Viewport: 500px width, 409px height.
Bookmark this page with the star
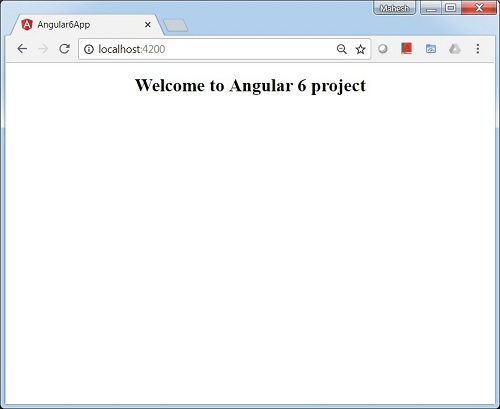[x=360, y=49]
